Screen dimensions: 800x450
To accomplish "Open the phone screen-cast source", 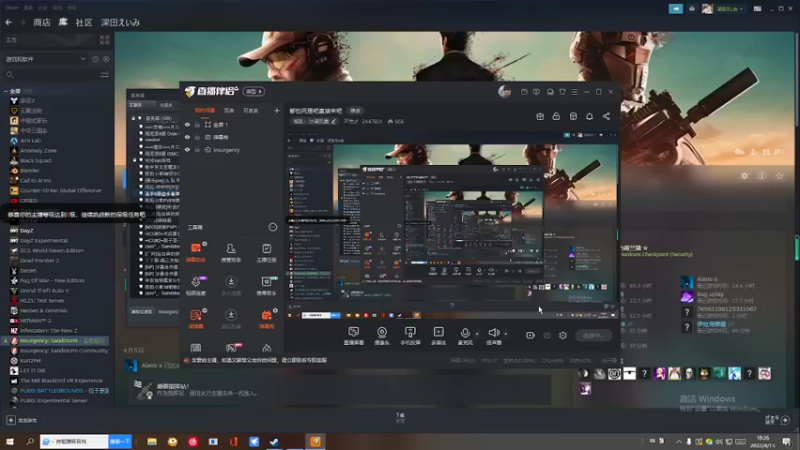I will (410, 336).
